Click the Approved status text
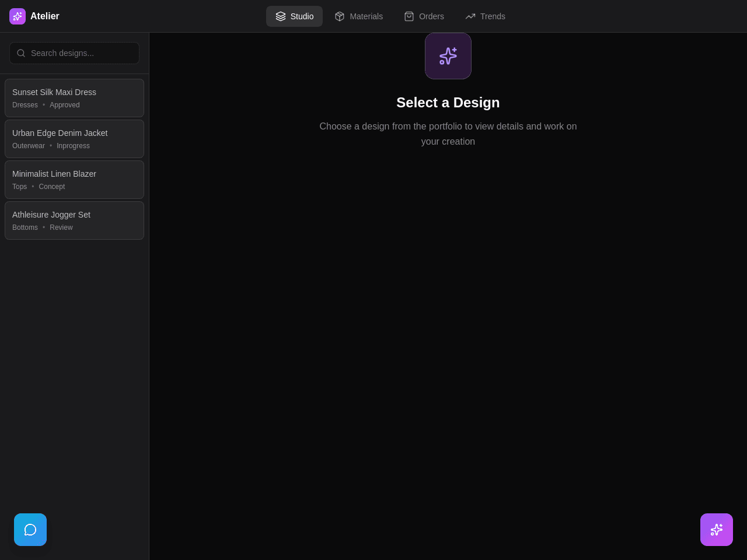This screenshot has width=747, height=560. (65, 105)
